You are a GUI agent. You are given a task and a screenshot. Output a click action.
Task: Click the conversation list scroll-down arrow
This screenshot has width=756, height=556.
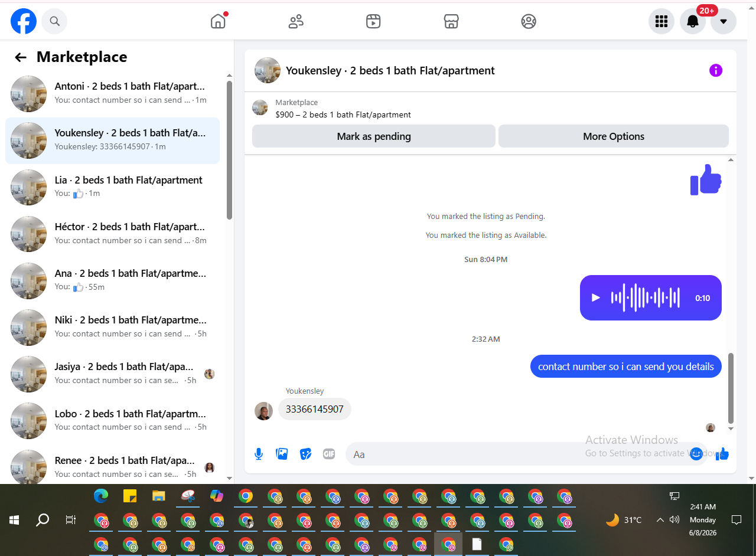coord(230,477)
